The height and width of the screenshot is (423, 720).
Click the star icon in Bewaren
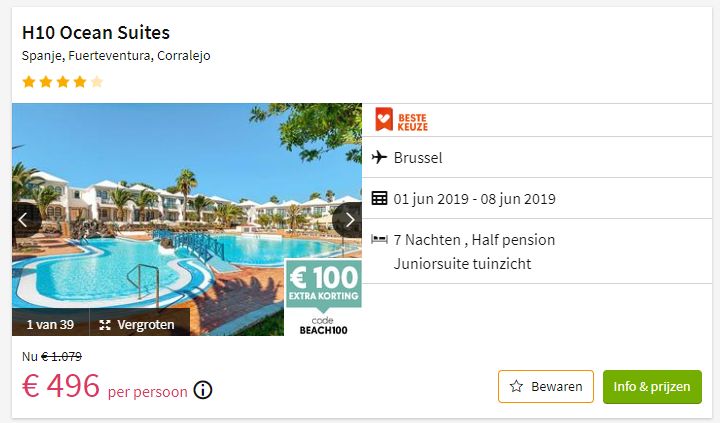coord(516,386)
